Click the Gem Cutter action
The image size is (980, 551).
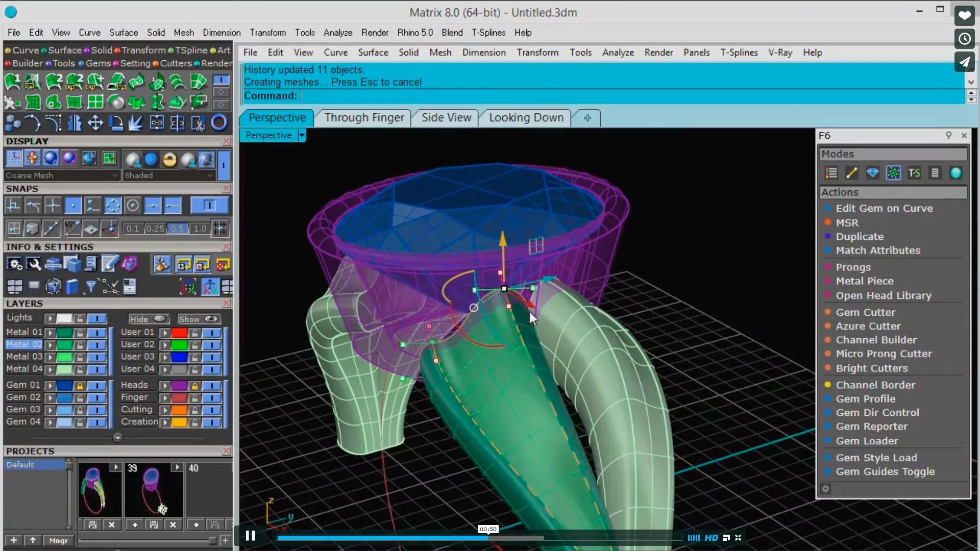click(x=865, y=312)
